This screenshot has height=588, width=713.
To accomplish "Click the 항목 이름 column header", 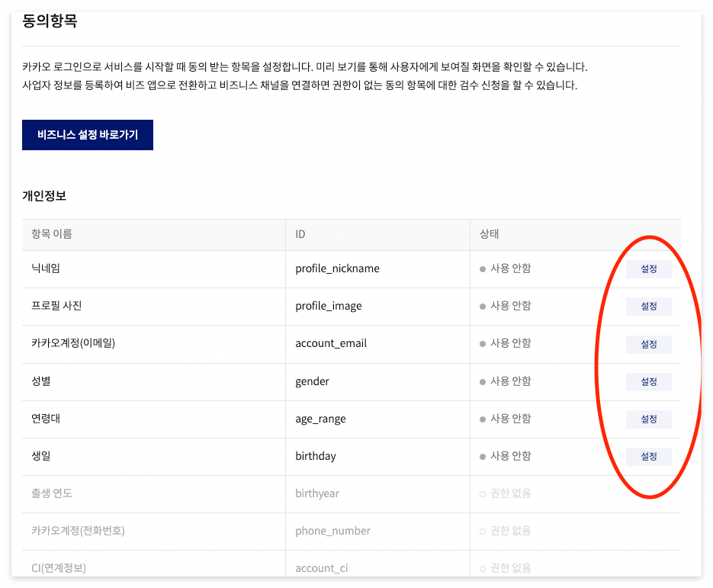I will click(51, 233).
